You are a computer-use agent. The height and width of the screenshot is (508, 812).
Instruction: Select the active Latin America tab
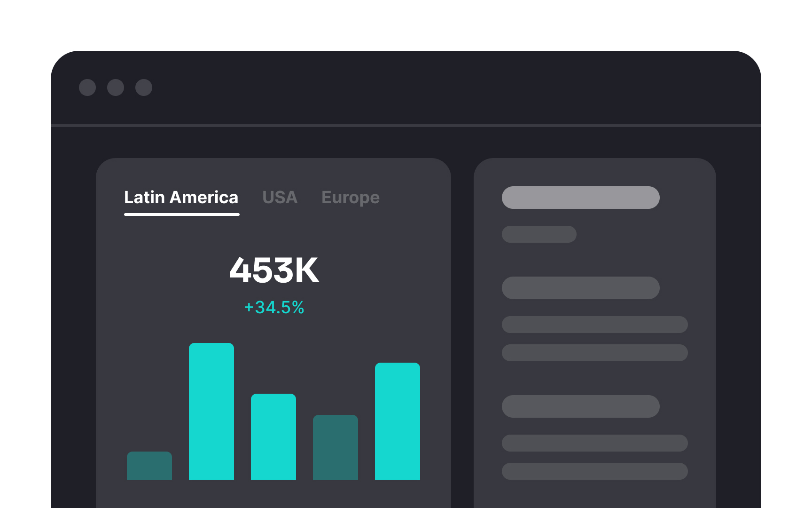(x=181, y=198)
